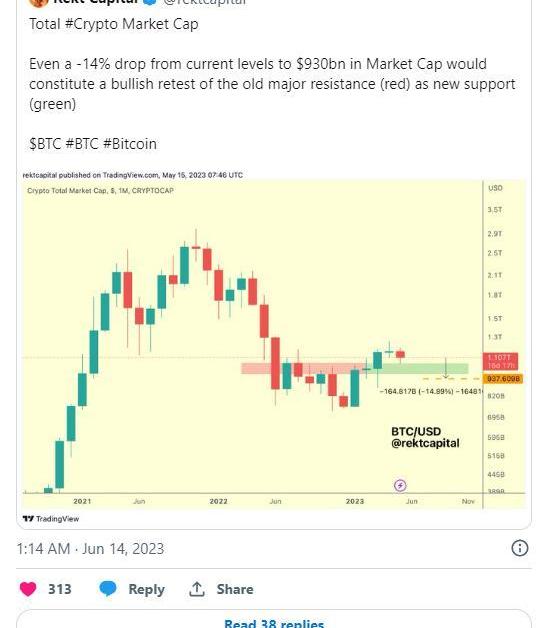Image resolution: width=548 pixels, height=628 pixels.
Task: Click the TradingView logo below chart
Action: (51, 519)
